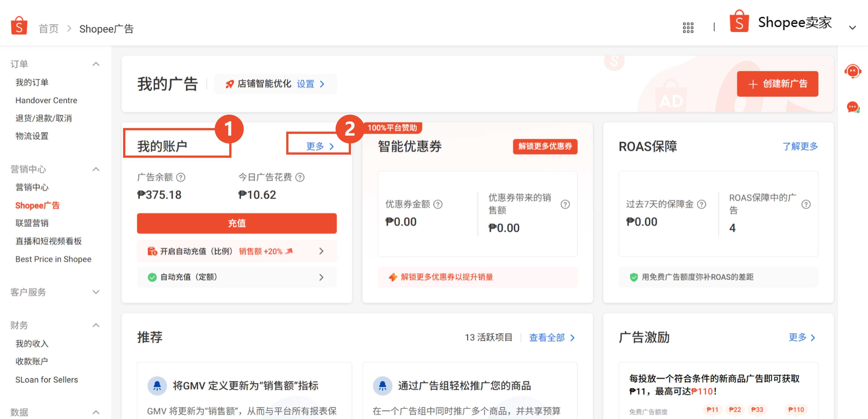Open 营销中心 sub-item in the sidebar
Image resolution: width=868 pixels, height=419 pixels.
pyautogui.click(x=32, y=187)
